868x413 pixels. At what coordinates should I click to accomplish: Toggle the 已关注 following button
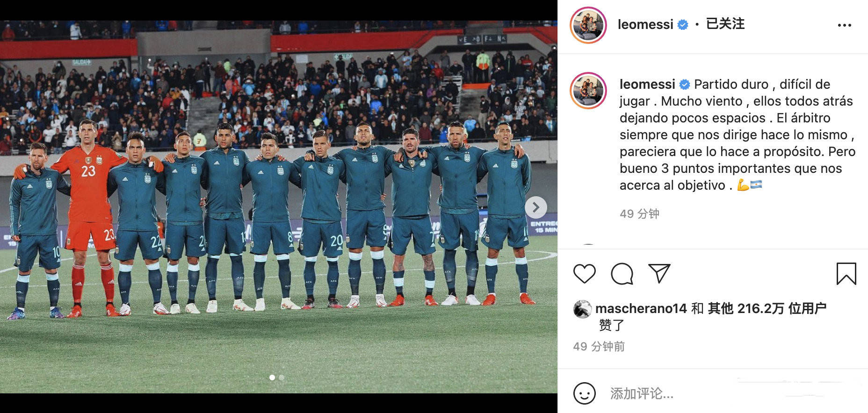point(725,24)
